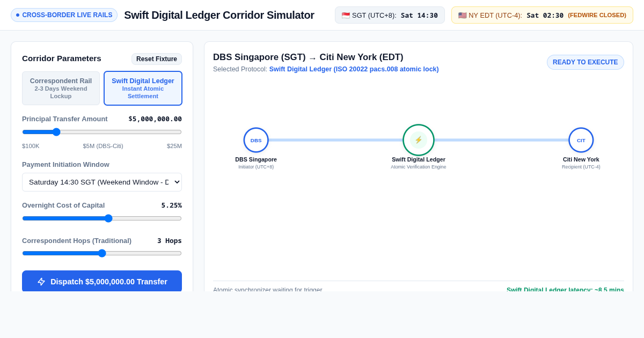Click the SGT (UTC+8) clock badge
This screenshot has width=644, height=338.
point(390,15)
